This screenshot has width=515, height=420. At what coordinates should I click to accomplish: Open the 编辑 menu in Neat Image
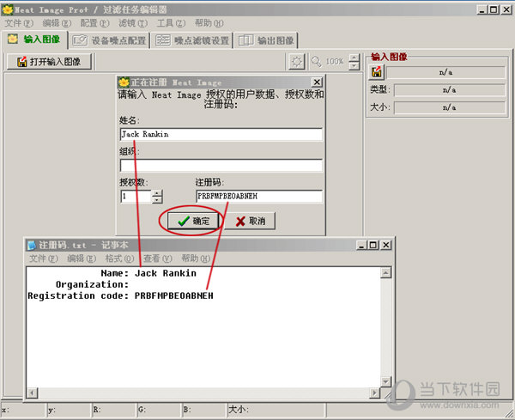pyautogui.click(x=57, y=23)
